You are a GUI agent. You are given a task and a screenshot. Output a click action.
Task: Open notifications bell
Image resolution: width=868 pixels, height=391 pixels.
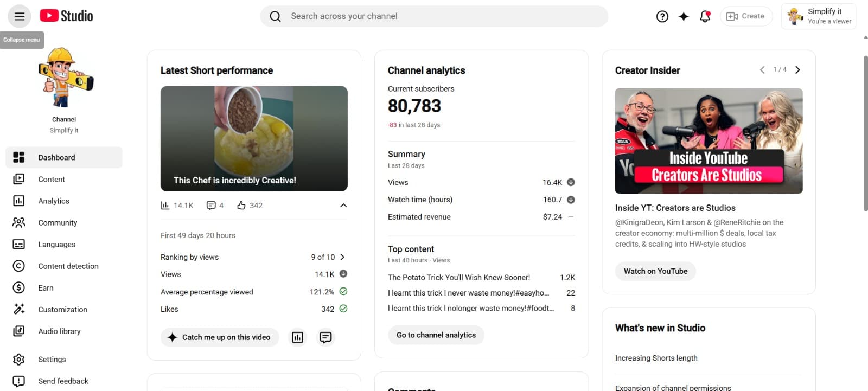tap(705, 16)
